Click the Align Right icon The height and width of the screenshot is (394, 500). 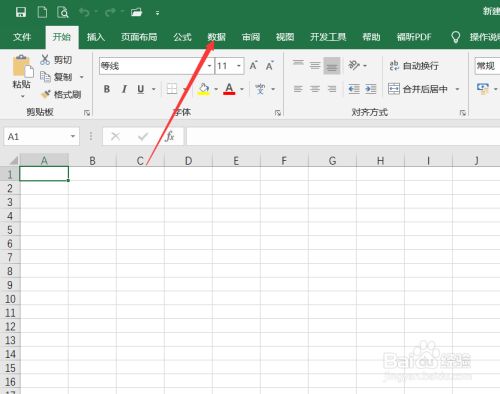tap(332, 89)
